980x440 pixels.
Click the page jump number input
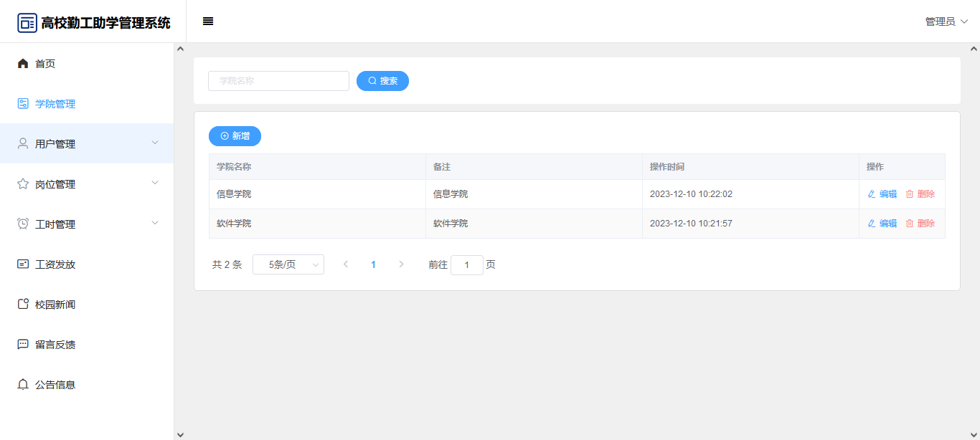pyautogui.click(x=467, y=265)
